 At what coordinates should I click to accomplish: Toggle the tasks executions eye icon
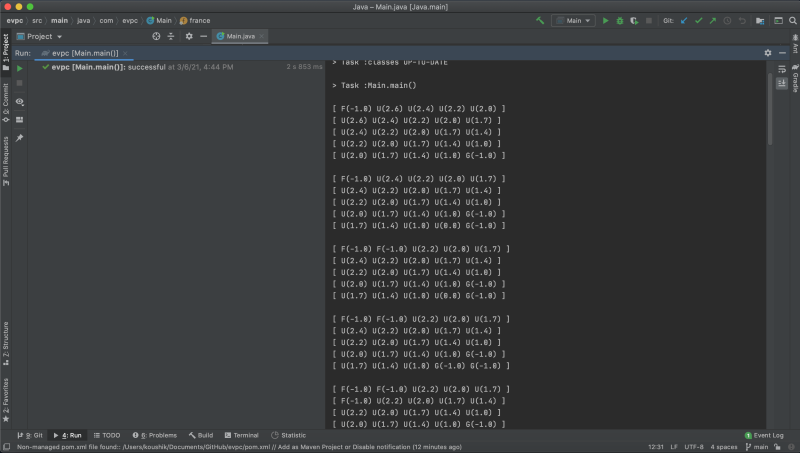19,102
